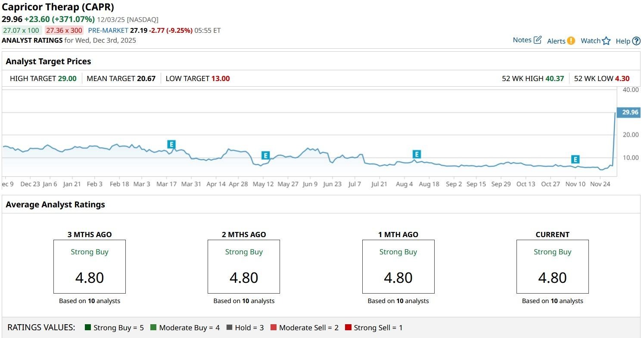Click the Capricor Therap (CAPR) title
The width and height of the screenshot is (644, 338).
(58, 7)
